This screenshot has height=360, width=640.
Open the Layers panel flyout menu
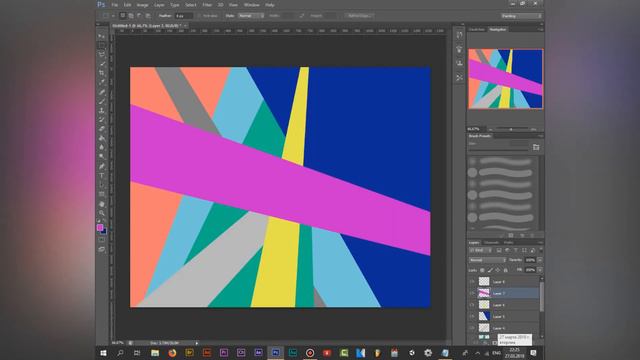pos(540,242)
